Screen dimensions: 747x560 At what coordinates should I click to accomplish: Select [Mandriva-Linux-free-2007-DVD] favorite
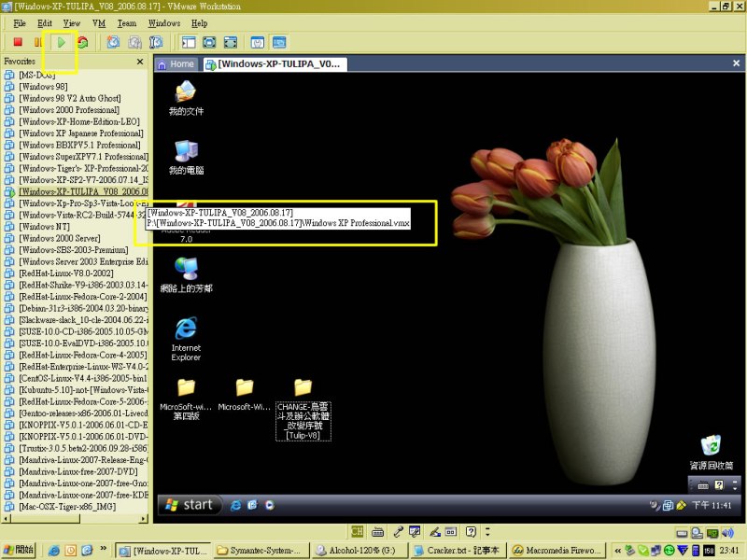pyautogui.click(x=78, y=471)
